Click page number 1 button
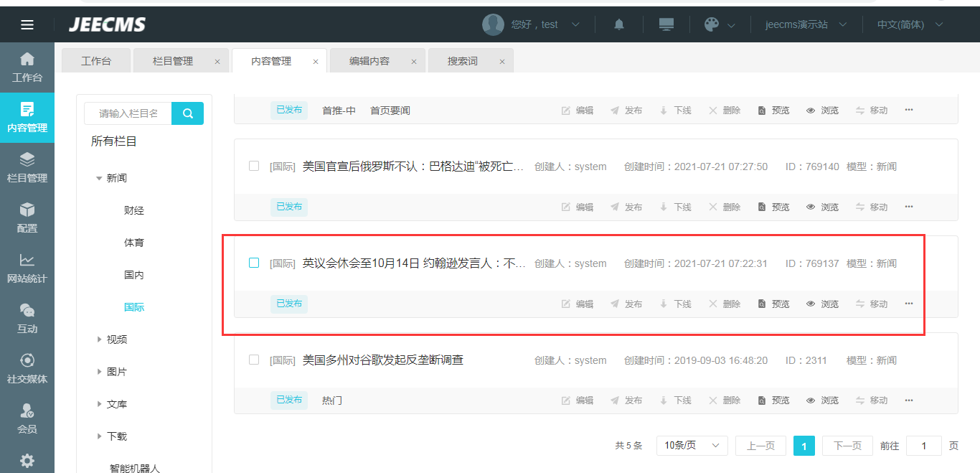Screen dimensions: 980x473 [x=804, y=446]
